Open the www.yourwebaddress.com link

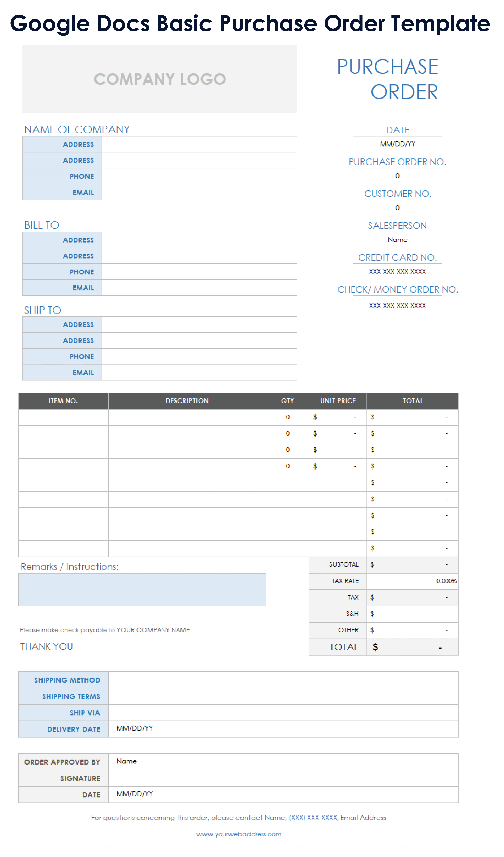(x=239, y=834)
